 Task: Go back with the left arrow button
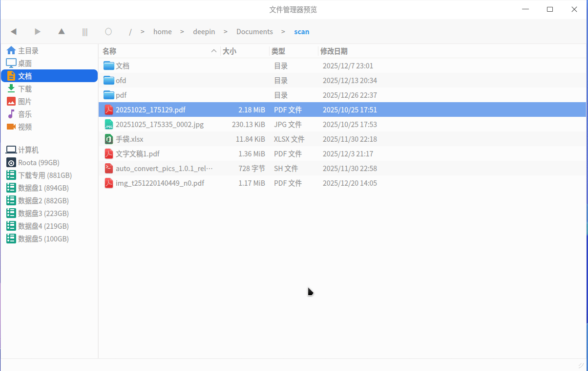[14, 32]
